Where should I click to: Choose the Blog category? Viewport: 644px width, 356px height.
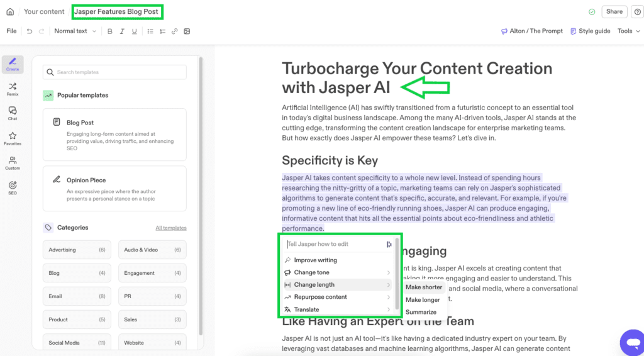point(77,273)
